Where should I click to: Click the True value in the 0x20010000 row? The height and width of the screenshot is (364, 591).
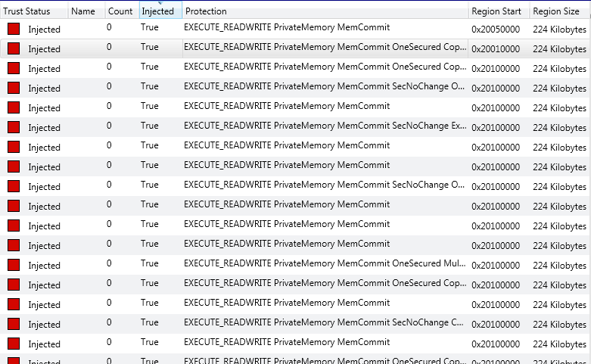pyautogui.click(x=150, y=47)
